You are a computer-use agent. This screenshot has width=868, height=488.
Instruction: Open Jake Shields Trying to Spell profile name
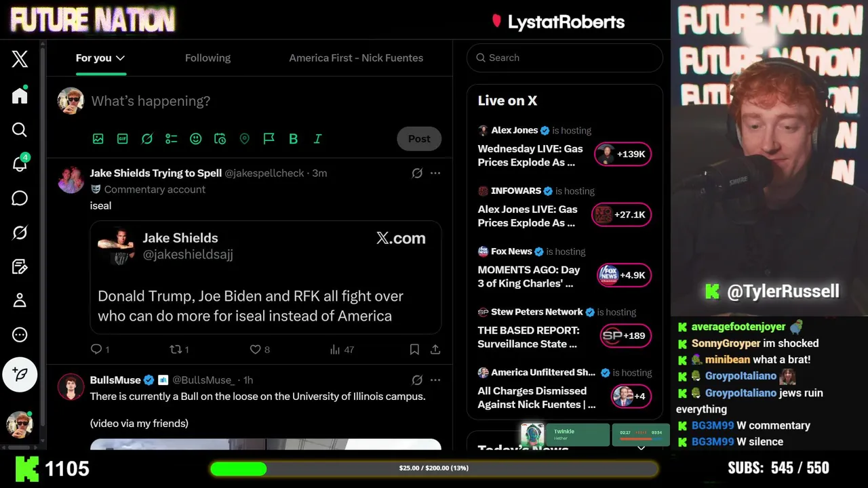tap(156, 174)
